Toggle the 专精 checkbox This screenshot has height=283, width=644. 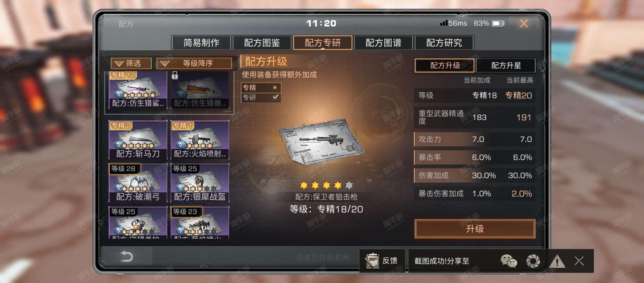click(275, 88)
